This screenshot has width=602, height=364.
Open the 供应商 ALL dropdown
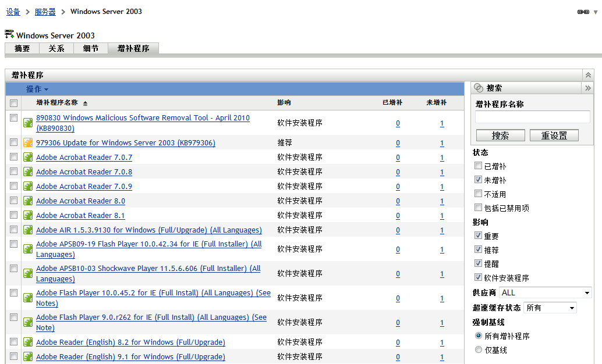(x=545, y=293)
